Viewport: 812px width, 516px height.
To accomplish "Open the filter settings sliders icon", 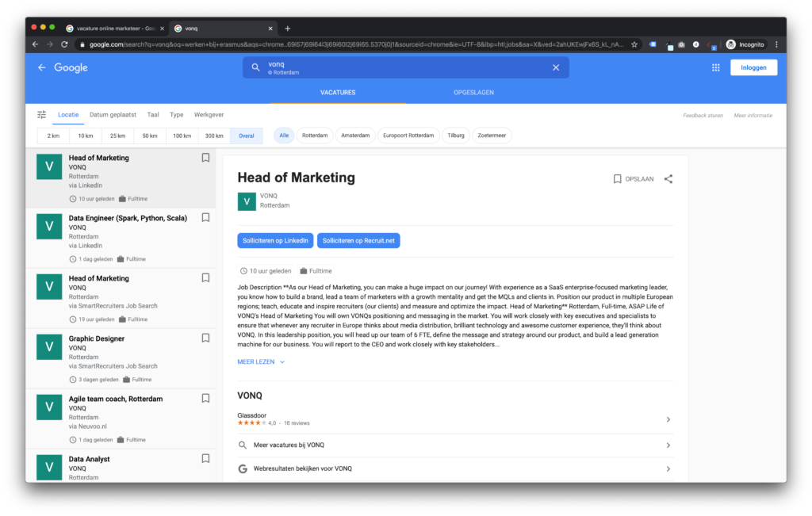I will (x=42, y=114).
